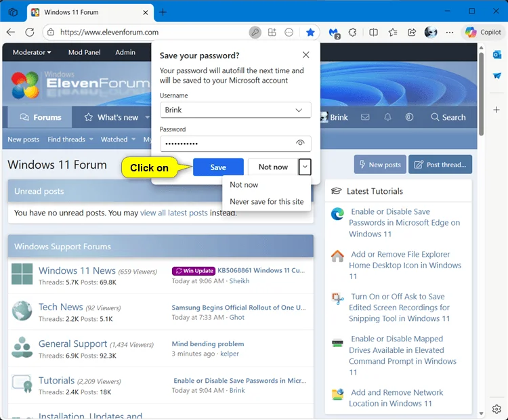Open alerts bell icon
Viewport: 508px width, 420px height.
click(387, 117)
